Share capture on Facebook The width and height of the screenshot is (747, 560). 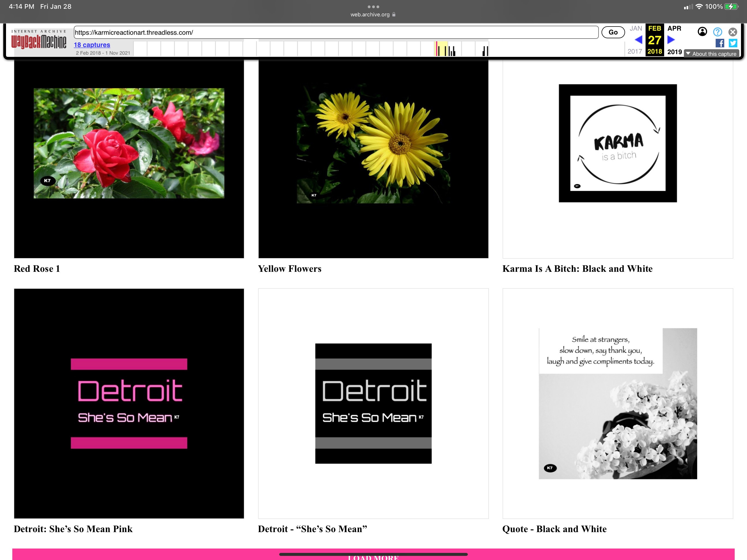(x=720, y=43)
